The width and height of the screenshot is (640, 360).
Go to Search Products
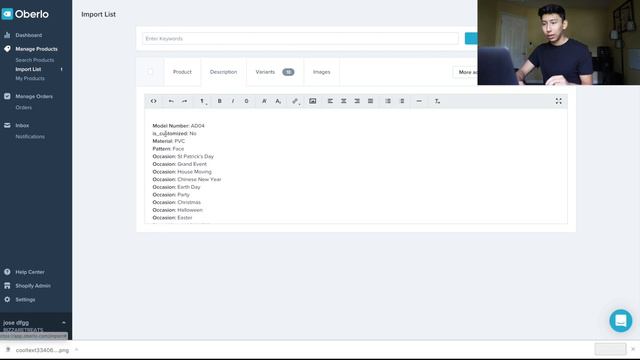(x=35, y=60)
